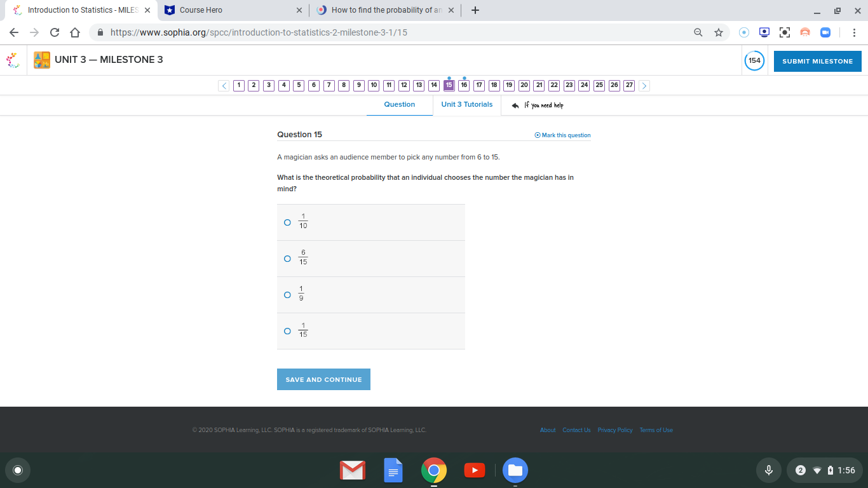This screenshot has width=868, height=488.
Task: Select the highlighted question 15 box
Action: pos(449,85)
